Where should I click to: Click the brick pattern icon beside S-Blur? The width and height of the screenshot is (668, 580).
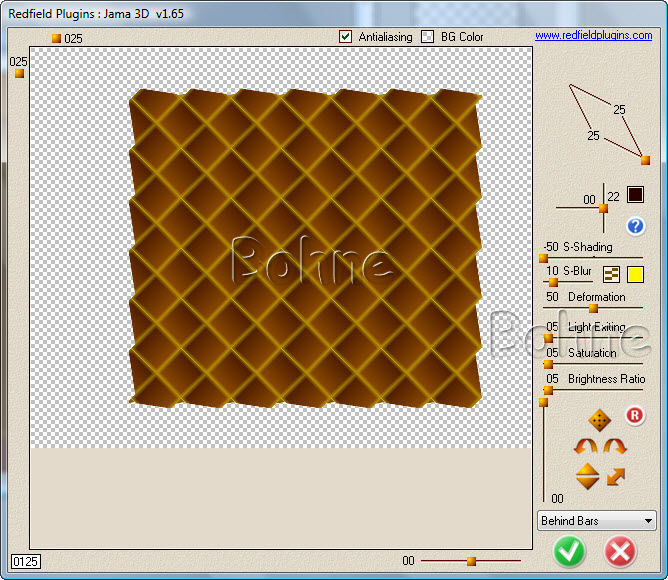click(x=611, y=275)
